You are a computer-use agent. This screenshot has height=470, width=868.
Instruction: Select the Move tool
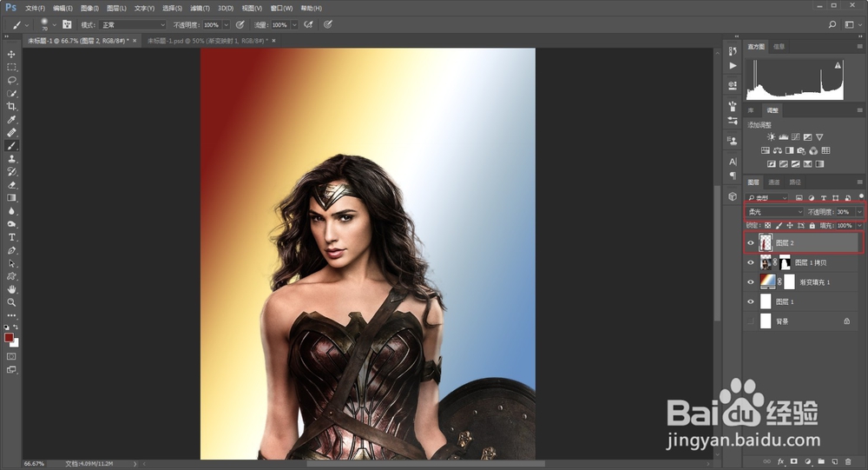(11, 55)
